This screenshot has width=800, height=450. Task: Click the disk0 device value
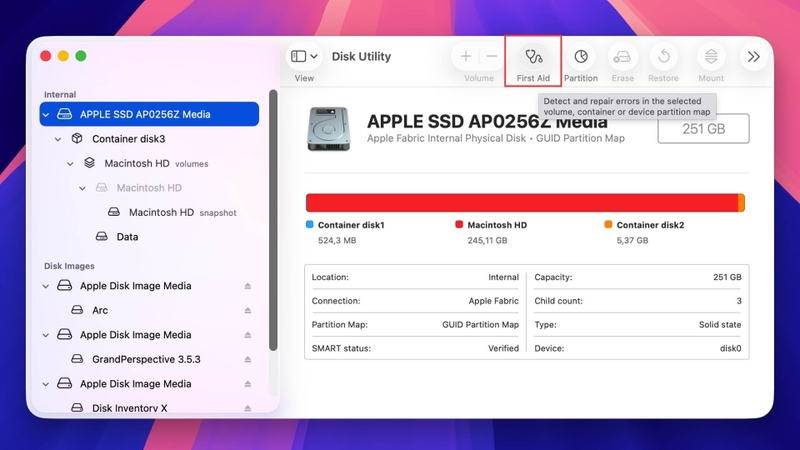click(x=731, y=348)
